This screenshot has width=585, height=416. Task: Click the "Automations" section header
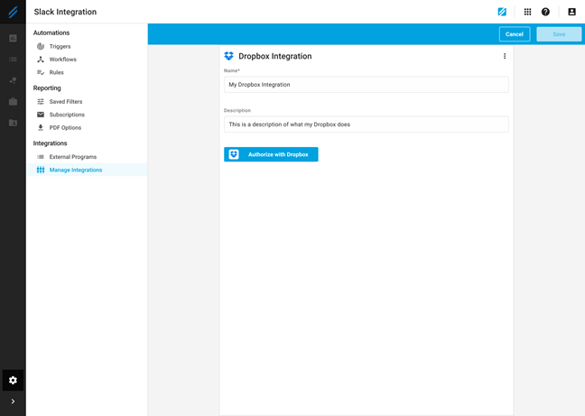[51, 33]
